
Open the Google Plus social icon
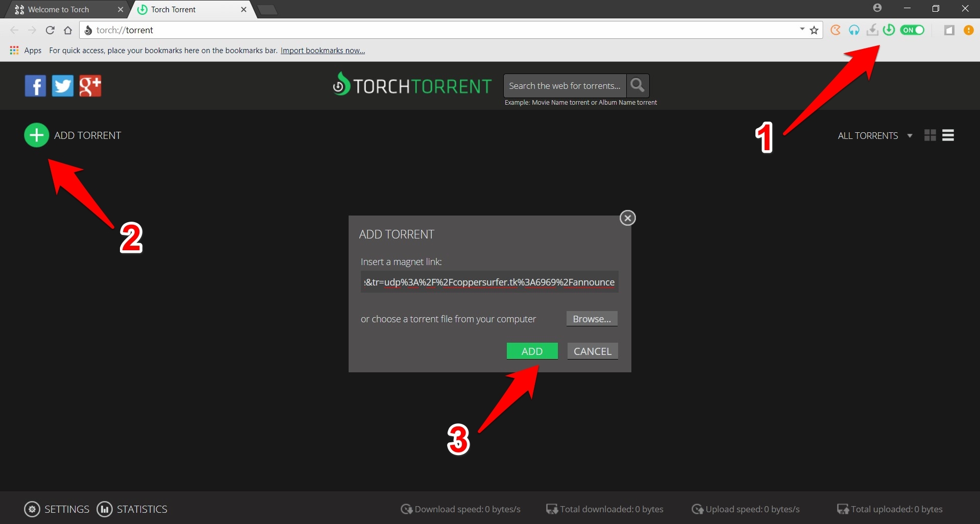coord(90,86)
